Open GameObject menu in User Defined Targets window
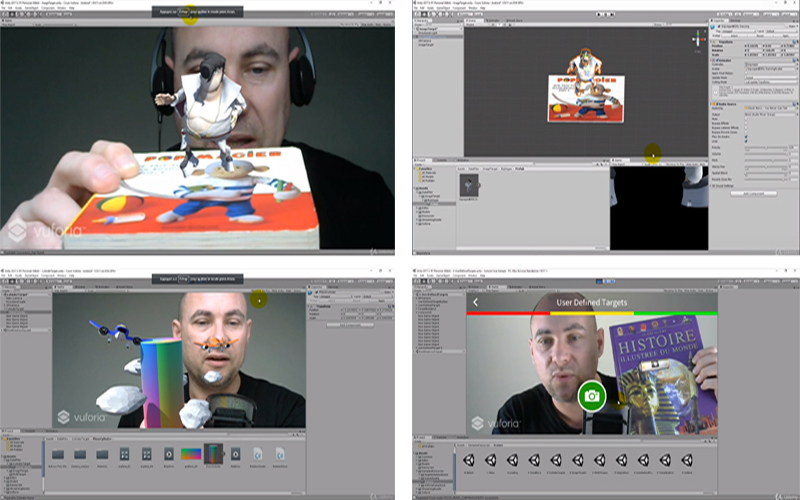 (x=443, y=276)
